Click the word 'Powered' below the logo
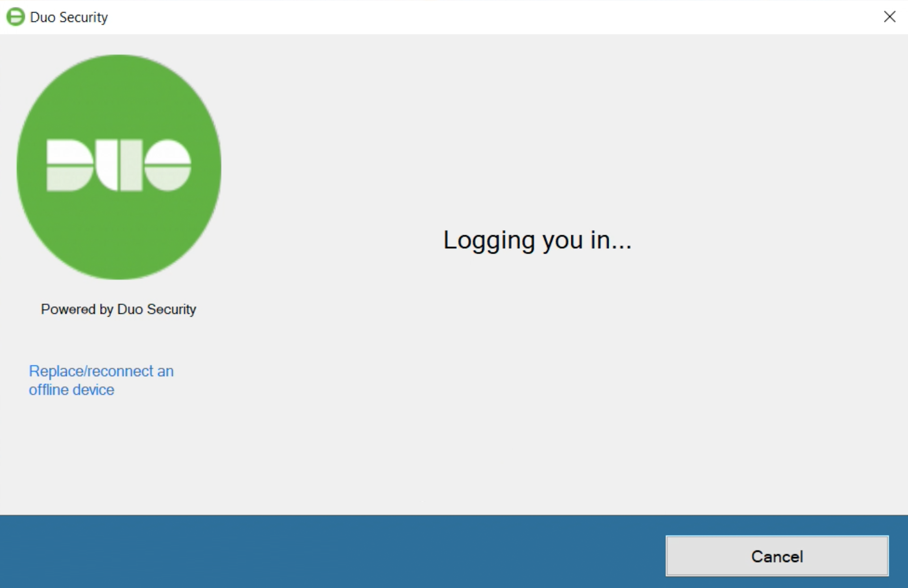 point(68,309)
